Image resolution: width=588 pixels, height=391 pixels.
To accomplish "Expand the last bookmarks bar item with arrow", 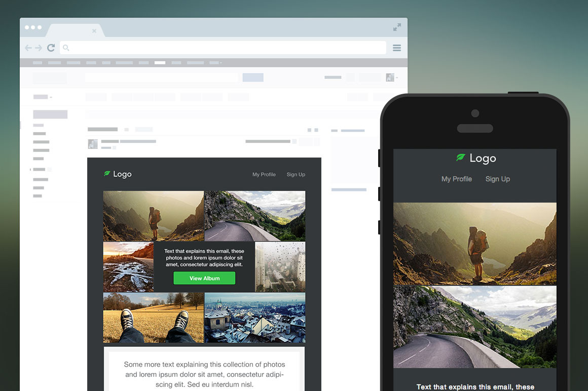I will click(215, 63).
